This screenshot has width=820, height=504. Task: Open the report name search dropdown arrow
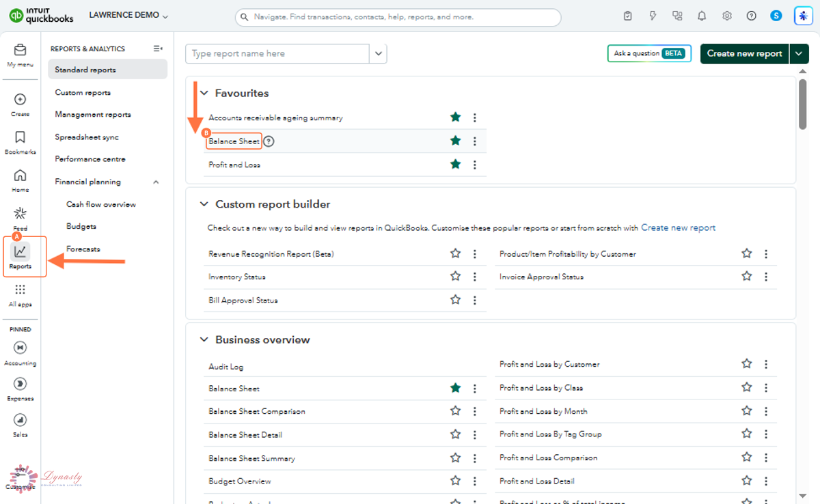coord(378,53)
